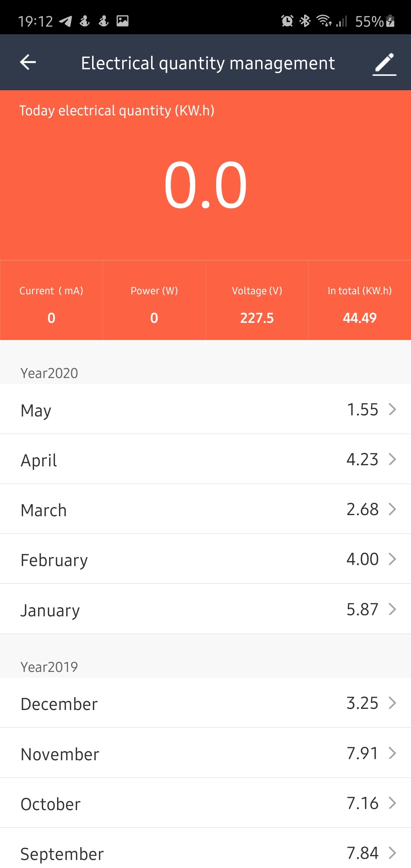Expand the December chevron arrow
Screen dimensions: 411x868
coord(392,703)
